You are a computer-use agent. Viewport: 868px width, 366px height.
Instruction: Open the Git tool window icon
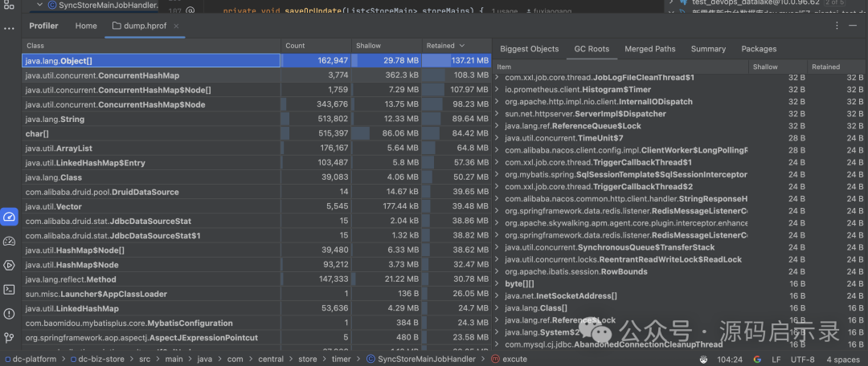tap(9, 337)
